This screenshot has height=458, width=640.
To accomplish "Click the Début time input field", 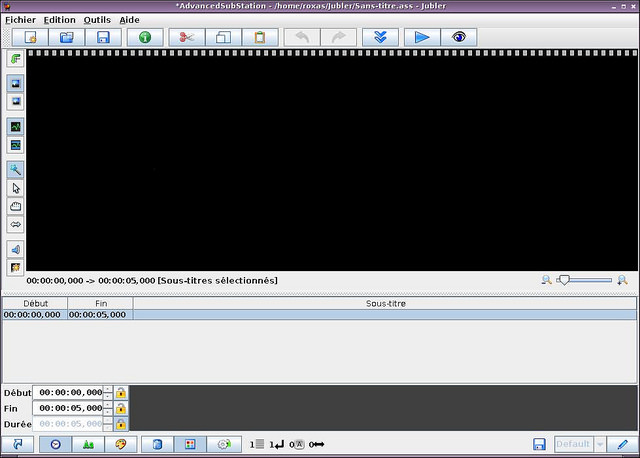I will point(70,393).
